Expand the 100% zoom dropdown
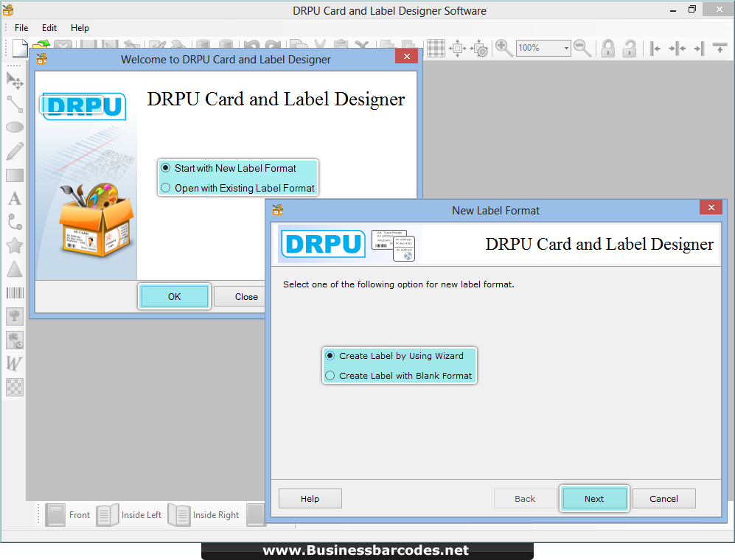This screenshot has height=560, width=735. pos(566,48)
